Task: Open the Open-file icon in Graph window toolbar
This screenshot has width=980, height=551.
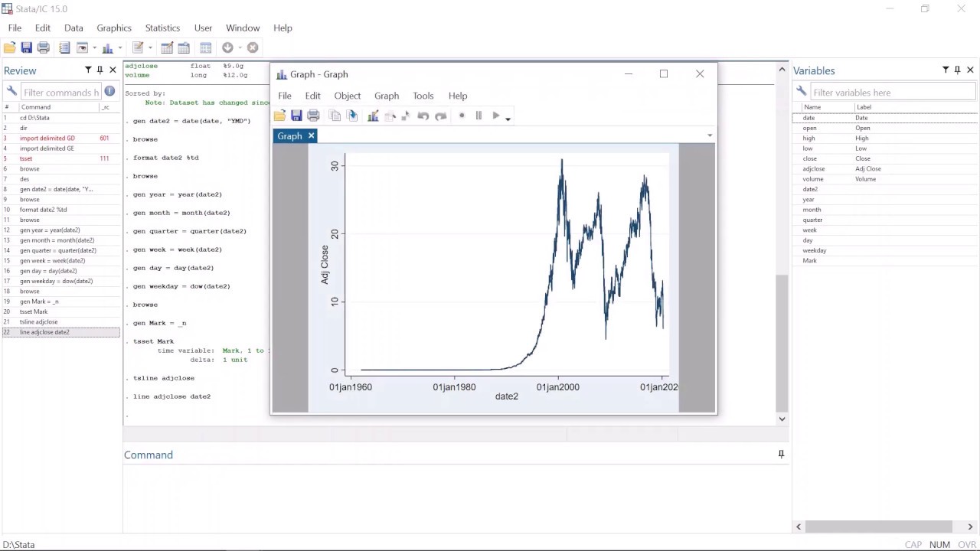Action: click(279, 116)
